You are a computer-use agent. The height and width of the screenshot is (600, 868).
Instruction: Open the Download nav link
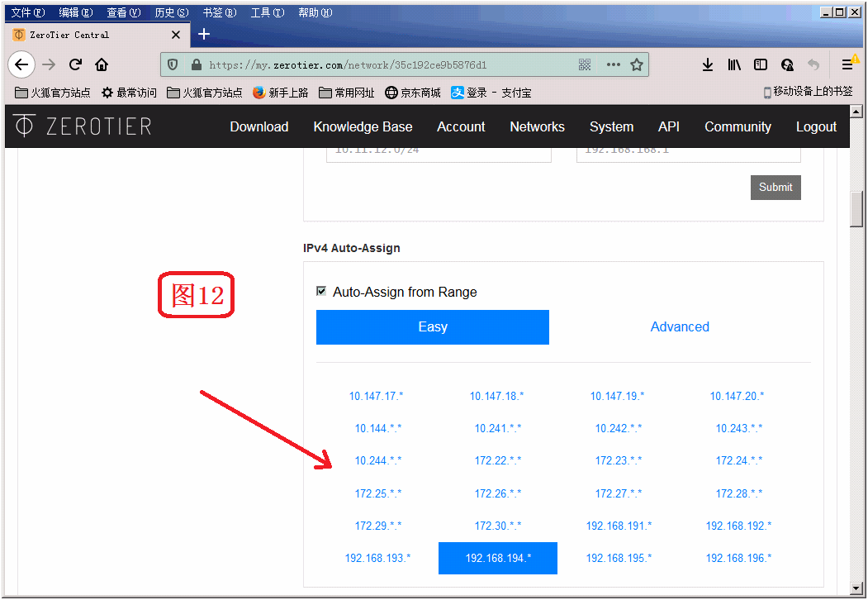point(259,127)
